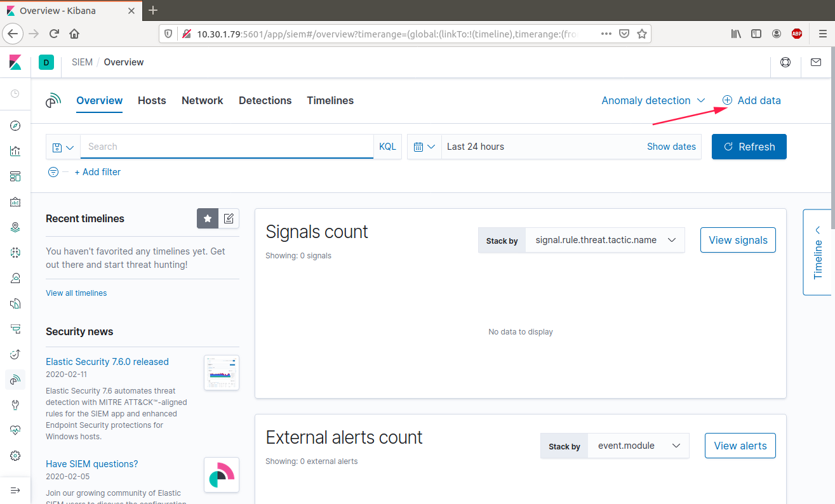
Task: Open Machine Learning from the sidebar
Action: pos(15,253)
